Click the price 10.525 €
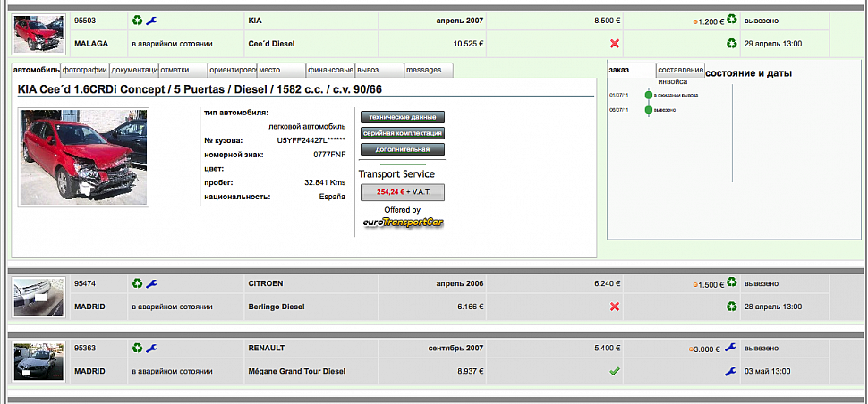 [x=468, y=44]
